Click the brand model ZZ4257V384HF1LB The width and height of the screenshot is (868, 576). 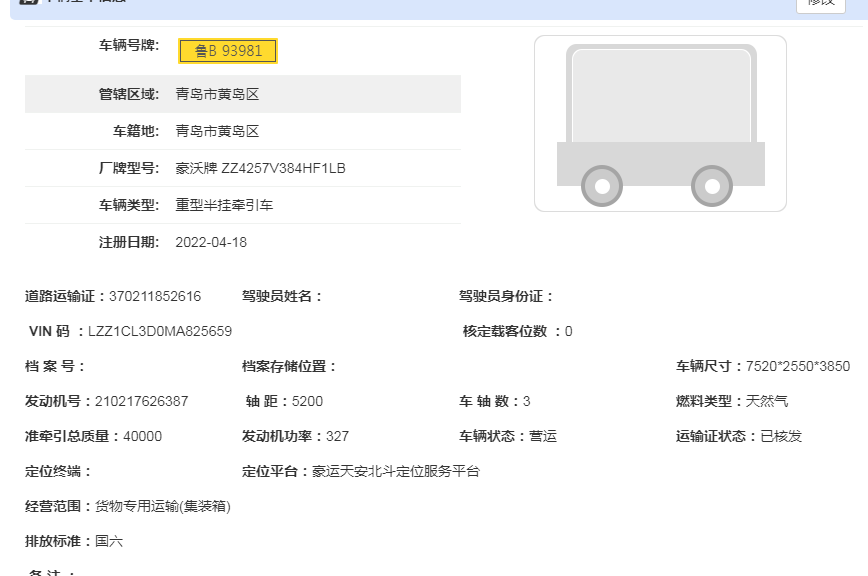coord(260,168)
